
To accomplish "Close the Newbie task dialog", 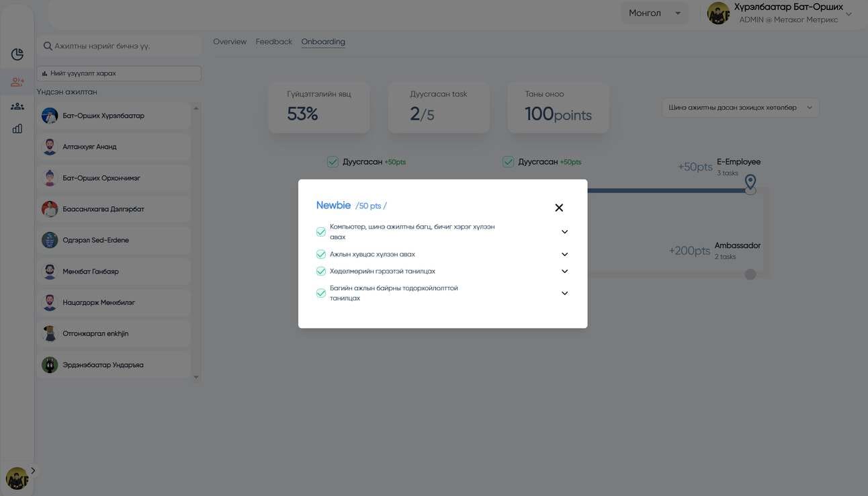I will click(559, 208).
